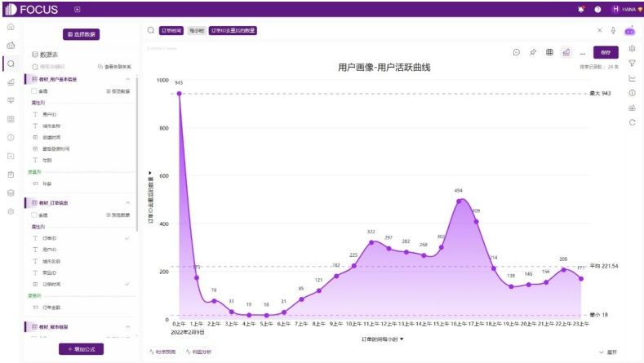Click the purple 选择数据 button
This screenshot has height=363, width=644.
click(x=82, y=34)
